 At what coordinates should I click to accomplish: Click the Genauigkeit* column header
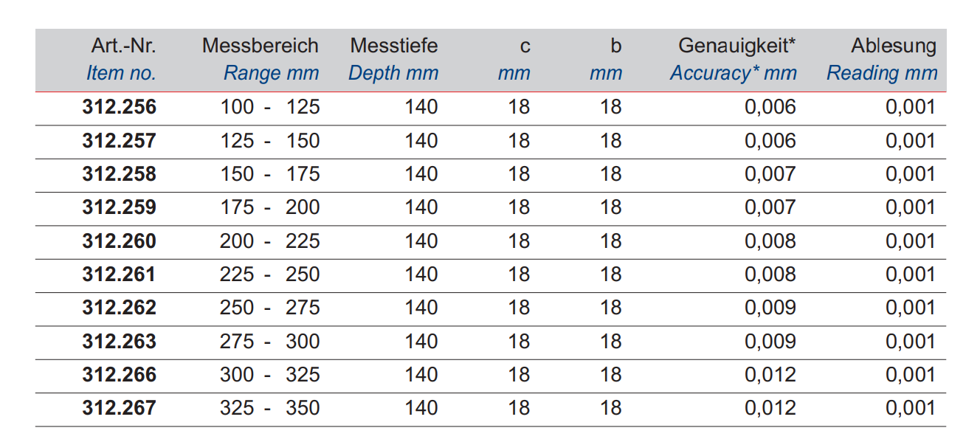coord(737,46)
